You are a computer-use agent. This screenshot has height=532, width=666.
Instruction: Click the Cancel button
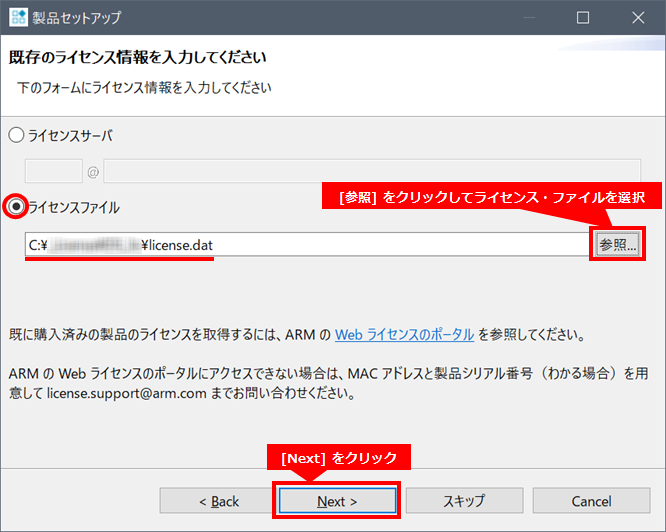pyautogui.click(x=591, y=501)
